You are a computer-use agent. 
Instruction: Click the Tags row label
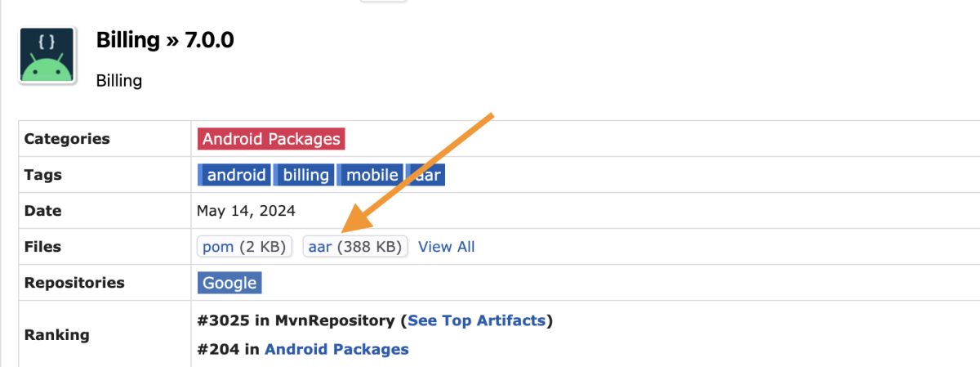(x=43, y=175)
